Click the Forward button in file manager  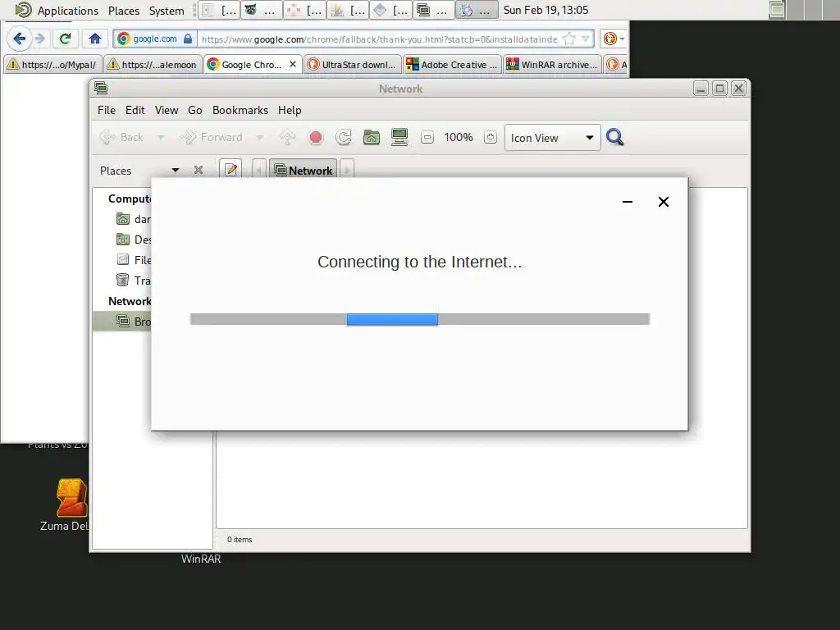point(211,138)
